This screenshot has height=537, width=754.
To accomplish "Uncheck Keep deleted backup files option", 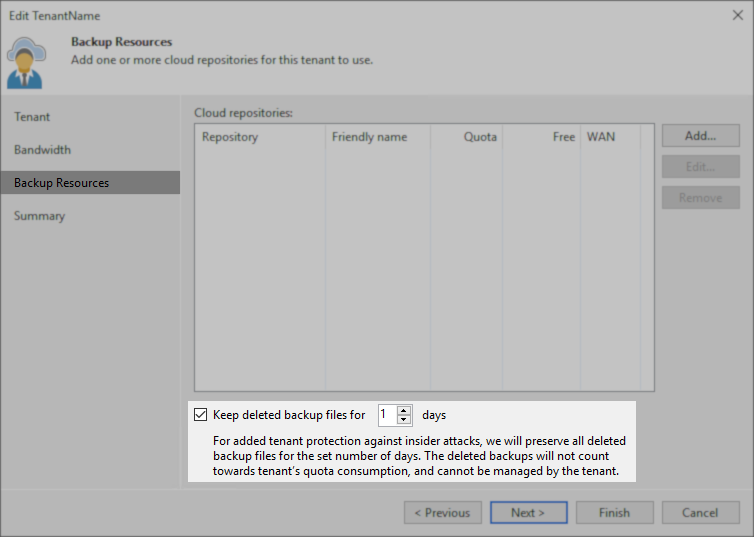I will [x=201, y=414].
